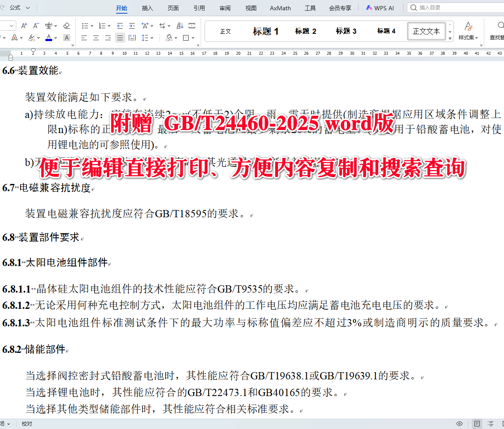
Task: Click the Increase Indent icon
Action: (133, 26)
